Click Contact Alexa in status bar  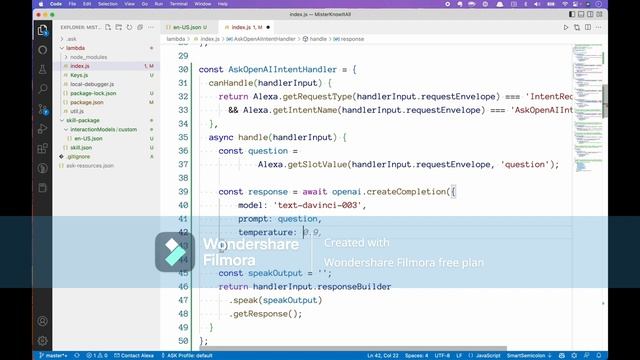coord(134,356)
